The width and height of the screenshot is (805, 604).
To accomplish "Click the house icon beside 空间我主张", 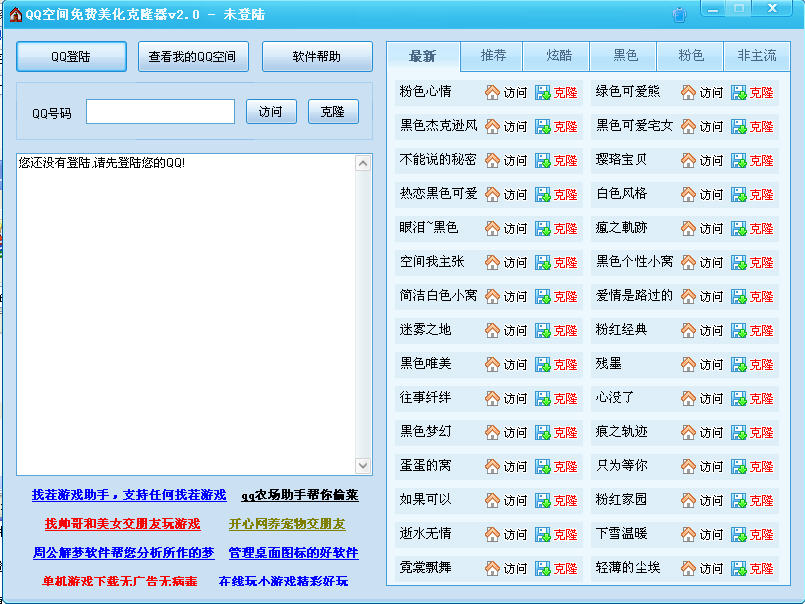I will click(x=492, y=262).
